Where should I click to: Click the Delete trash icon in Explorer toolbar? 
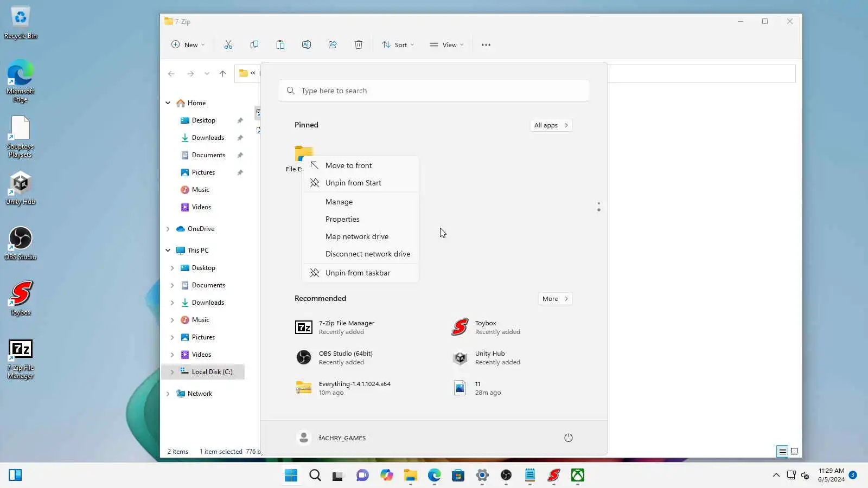coord(359,45)
